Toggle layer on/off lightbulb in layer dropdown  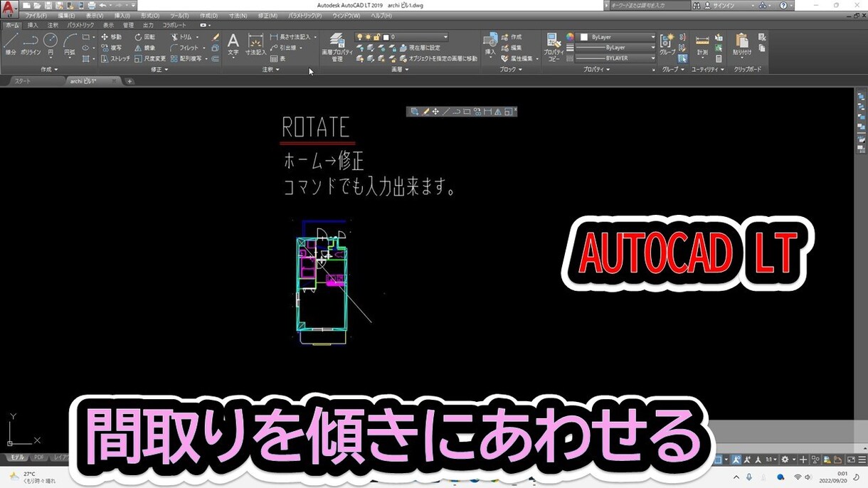(360, 37)
